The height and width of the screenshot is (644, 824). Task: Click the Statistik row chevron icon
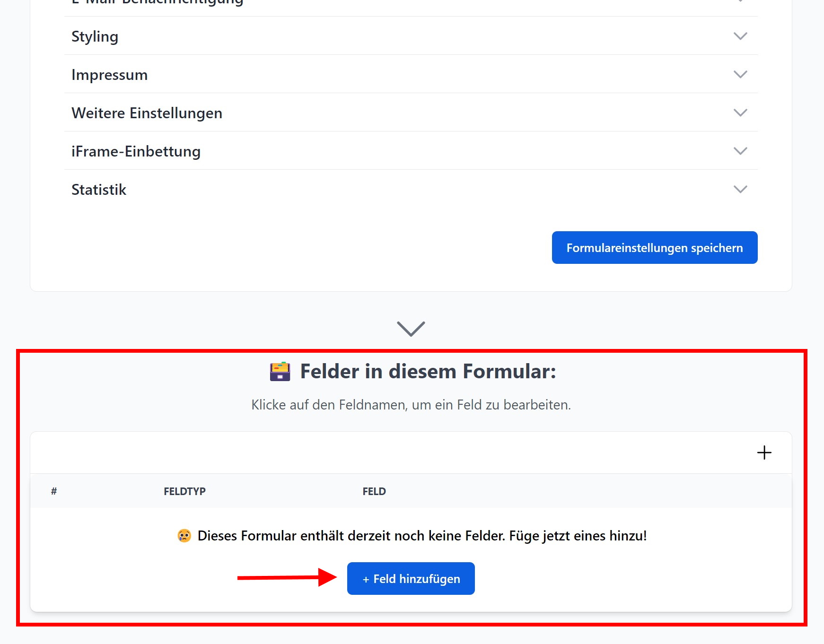[x=740, y=190]
